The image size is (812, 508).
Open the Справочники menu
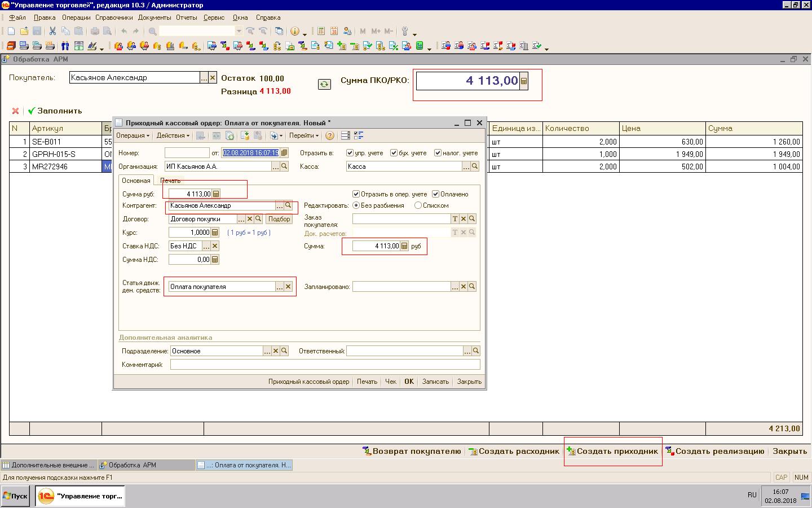(x=114, y=17)
